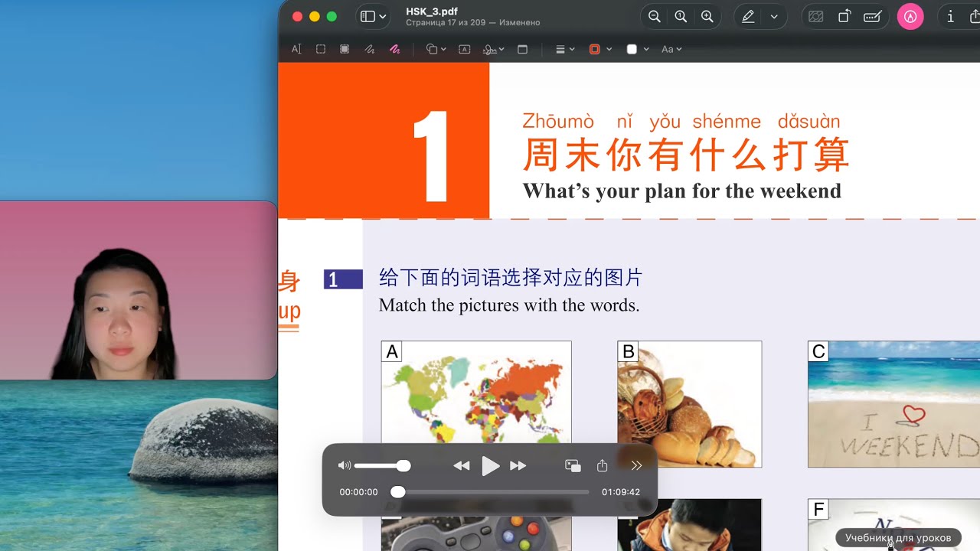Screen dimensions: 980x551
Task: Reset zoom to actual size
Action: click(681, 16)
